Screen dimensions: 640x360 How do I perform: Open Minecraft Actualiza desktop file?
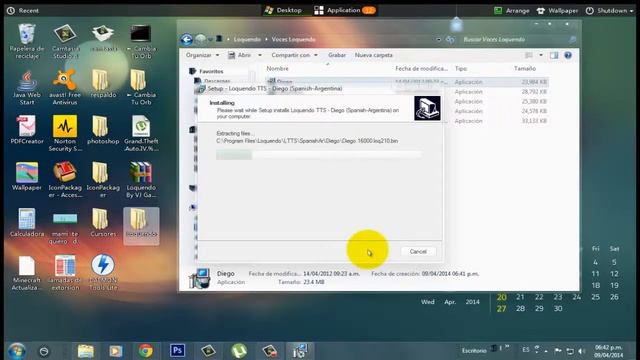coord(27,273)
